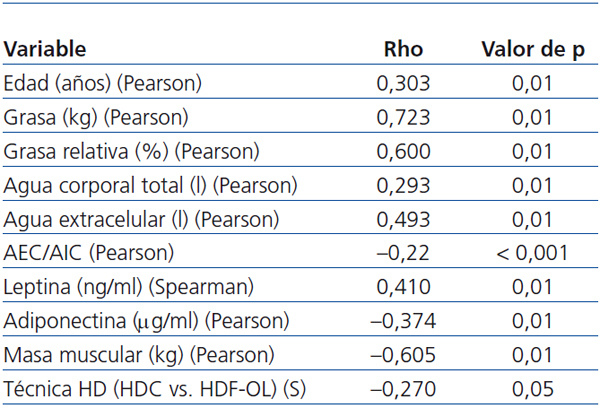Click the Rho value 0,303

pos(403,83)
